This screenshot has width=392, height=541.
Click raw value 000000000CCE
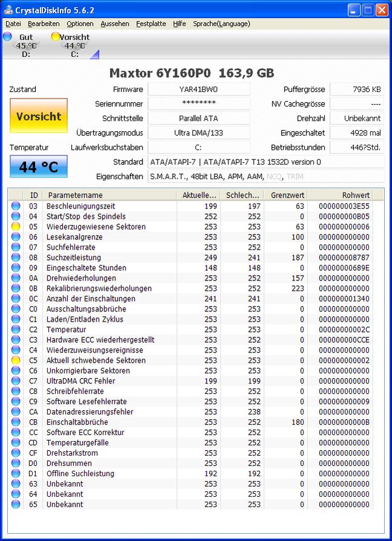(344, 340)
